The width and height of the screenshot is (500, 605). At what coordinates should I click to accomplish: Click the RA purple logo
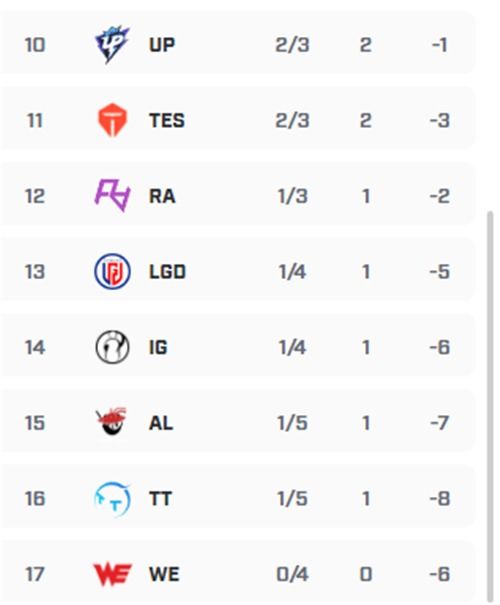click(x=112, y=195)
